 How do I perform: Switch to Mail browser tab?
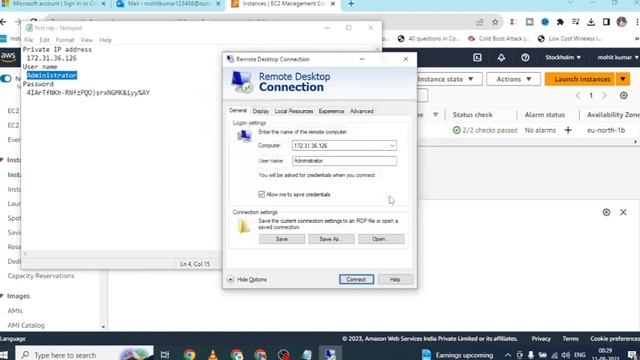[168, 4]
